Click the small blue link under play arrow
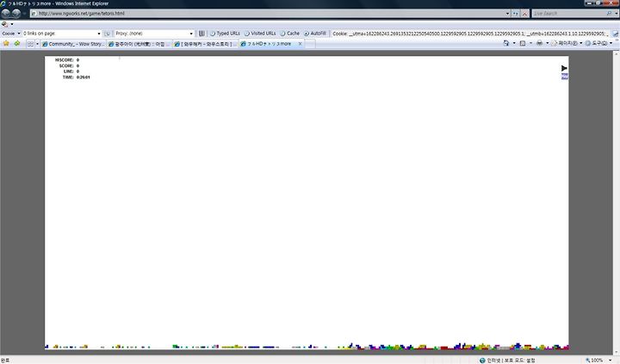This screenshot has width=620, height=364. point(565,77)
